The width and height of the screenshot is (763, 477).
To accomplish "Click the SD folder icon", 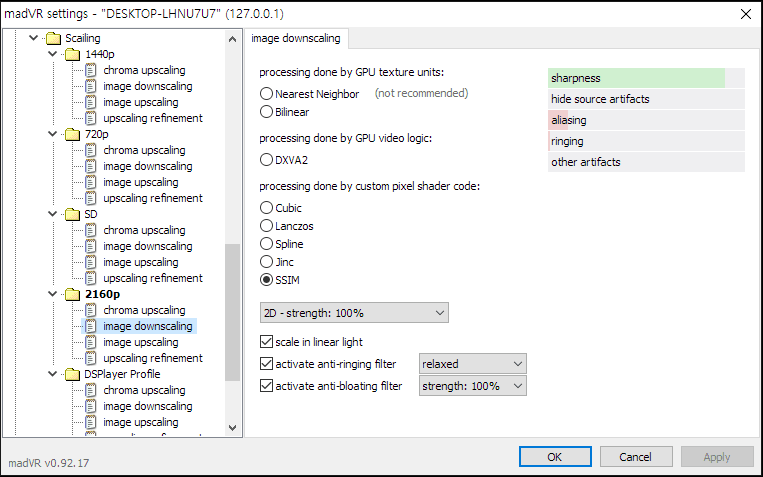I will pos(72,214).
